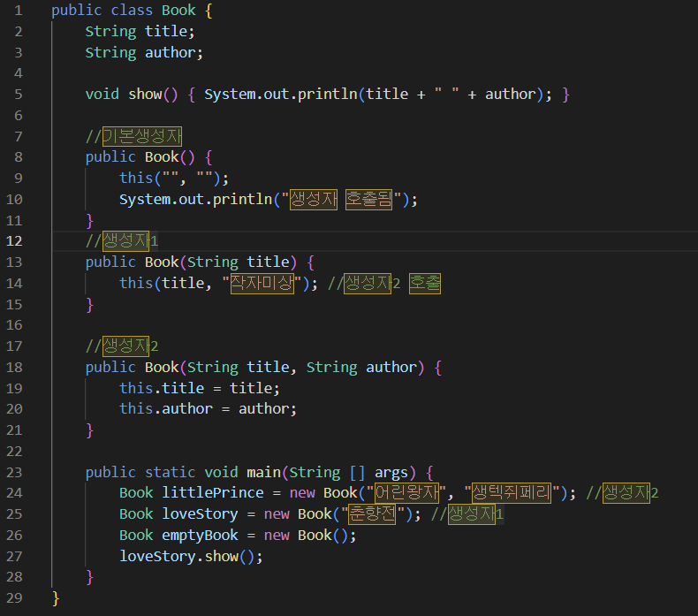Viewport: 698px width, 616px height.
Task: Click the show() method name on line 5
Action: click(145, 95)
